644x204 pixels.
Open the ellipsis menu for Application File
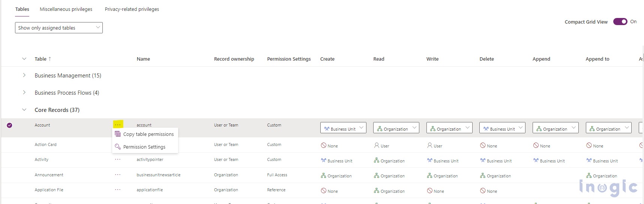click(x=118, y=190)
